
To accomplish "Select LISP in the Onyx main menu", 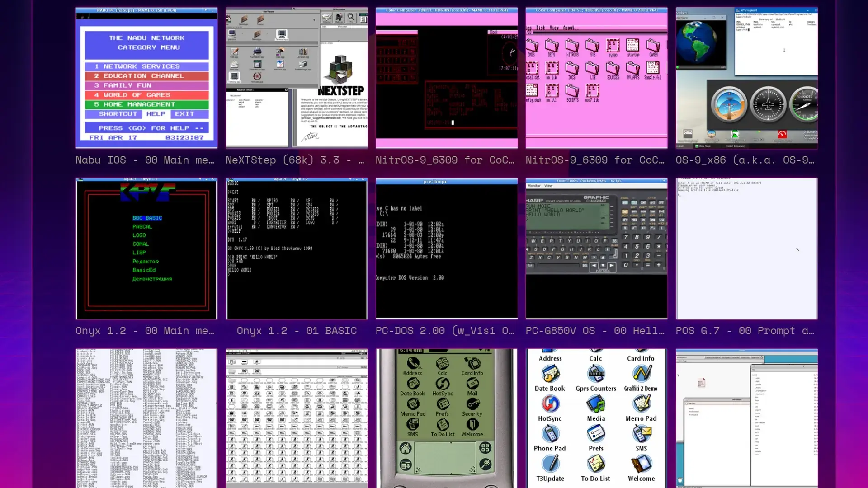I will [x=139, y=253].
